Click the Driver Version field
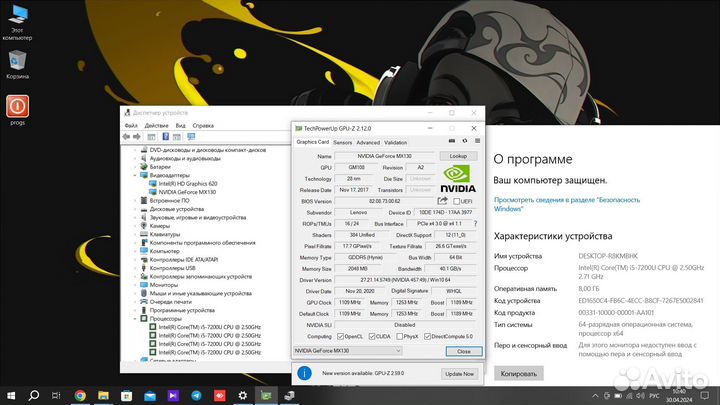This screenshot has height=405, width=720. click(405, 280)
